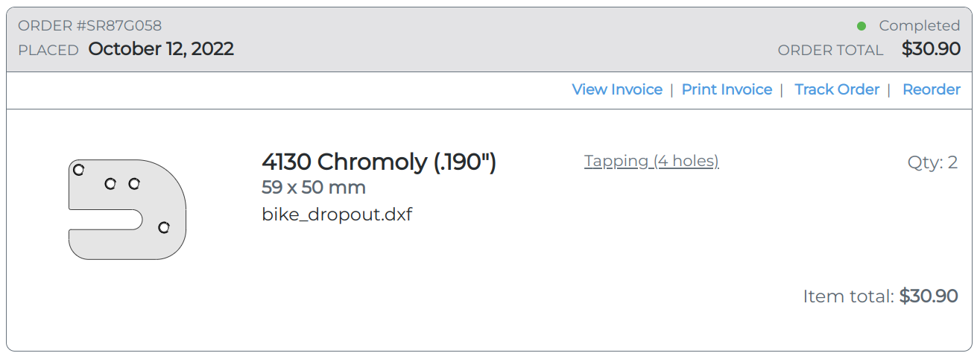The height and width of the screenshot is (356, 980).
Task: Click the order total $30.90 in header
Action: pyautogui.click(x=931, y=49)
